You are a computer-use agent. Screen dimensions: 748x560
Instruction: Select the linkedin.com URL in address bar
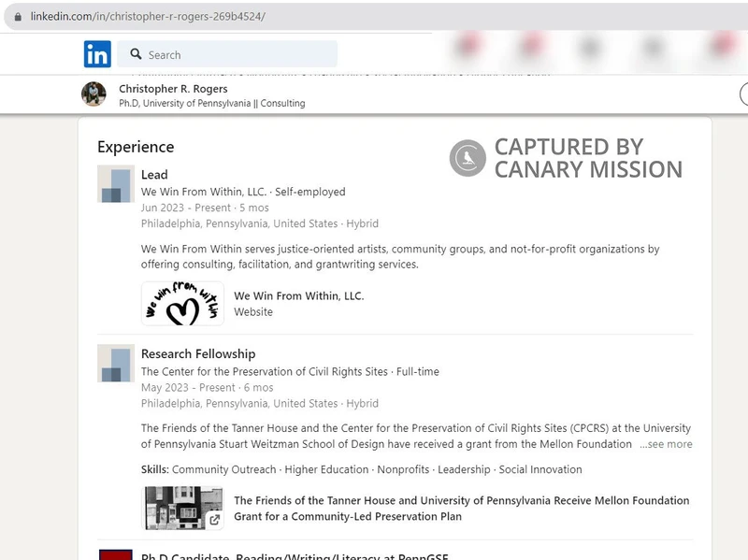(148, 16)
